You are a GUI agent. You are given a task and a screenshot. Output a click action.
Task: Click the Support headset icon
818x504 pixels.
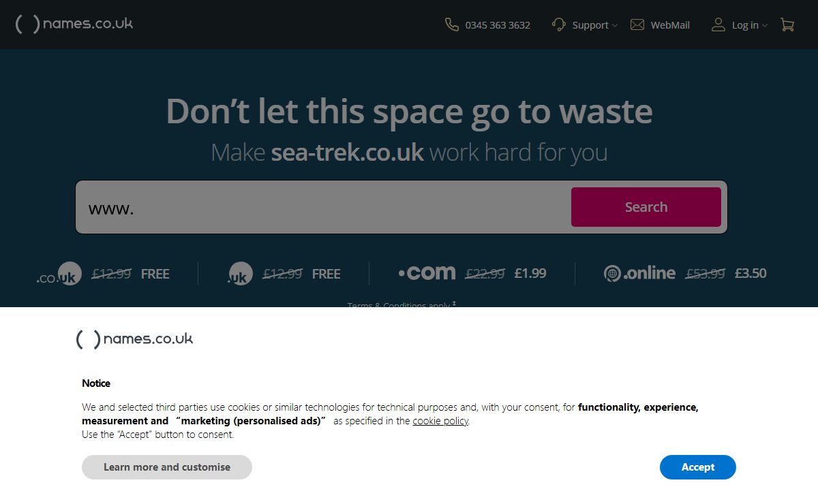[x=559, y=25]
